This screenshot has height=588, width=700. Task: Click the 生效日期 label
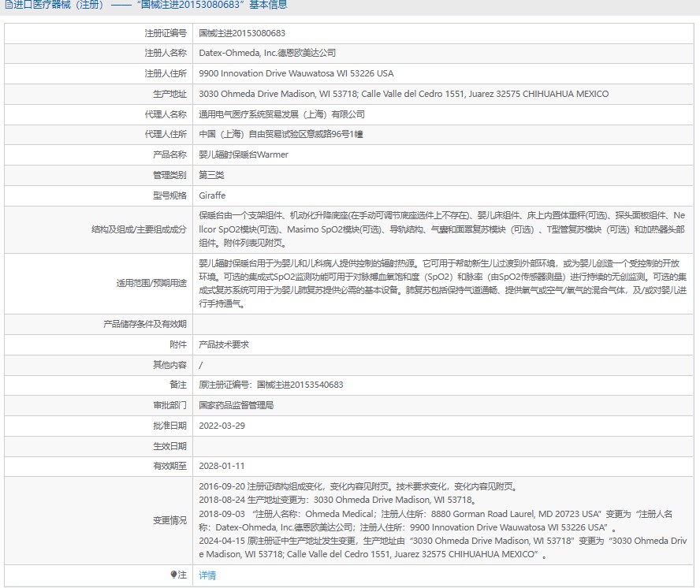[x=169, y=446]
